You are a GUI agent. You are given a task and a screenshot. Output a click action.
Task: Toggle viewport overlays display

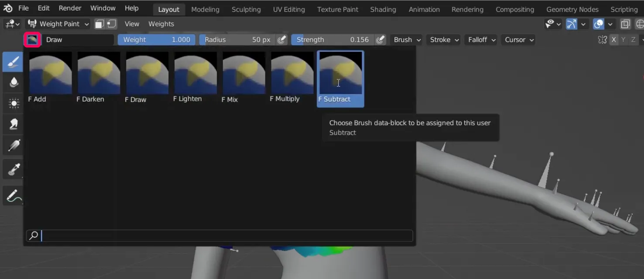599,24
